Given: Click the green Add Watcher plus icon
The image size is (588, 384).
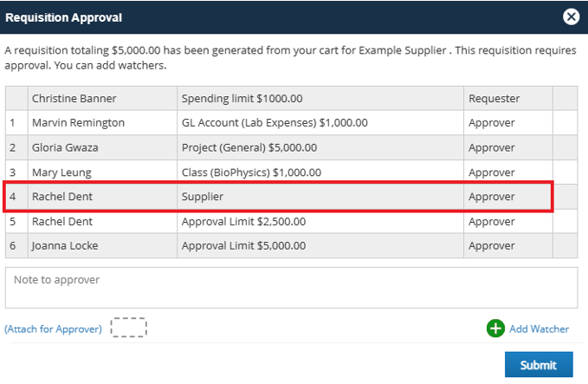Looking at the screenshot, I should click(x=495, y=329).
